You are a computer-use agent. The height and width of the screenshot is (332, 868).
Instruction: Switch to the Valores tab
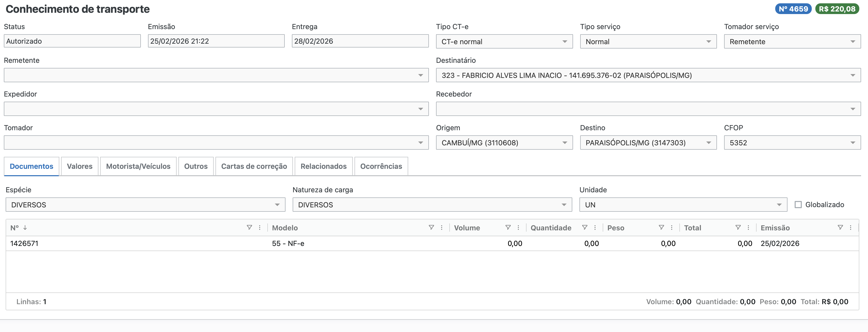(x=79, y=166)
